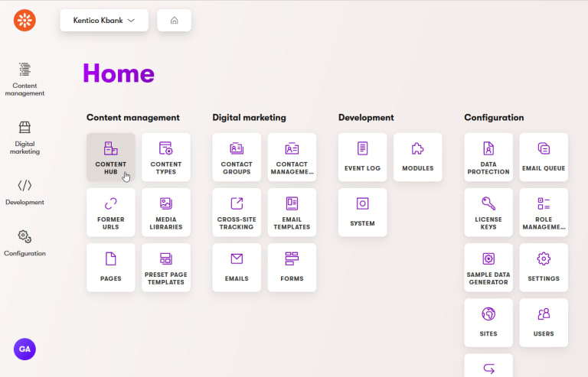Open the Role Management tile
Image resolution: width=588 pixels, height=377 pixels.
[544, 213]
